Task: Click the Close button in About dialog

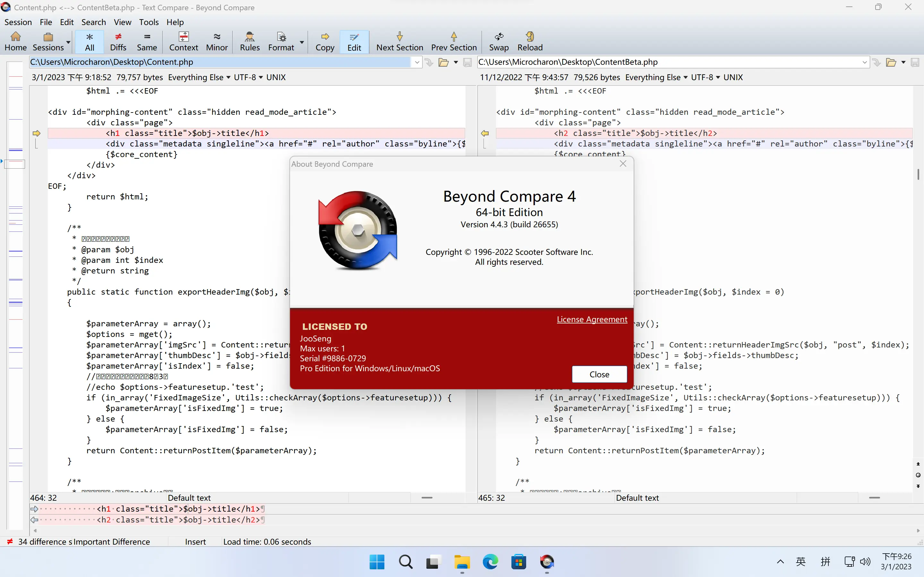Action: tap(598, 373)
